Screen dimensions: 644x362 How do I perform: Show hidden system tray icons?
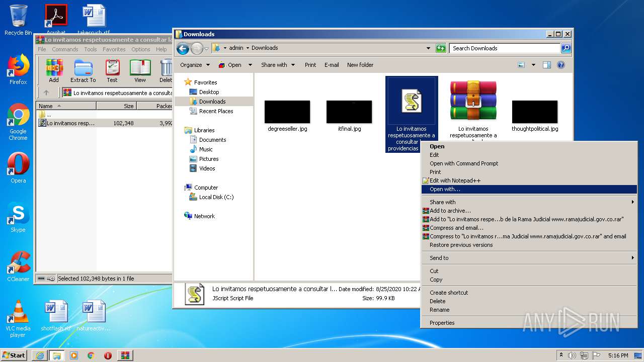pos(561,355)
